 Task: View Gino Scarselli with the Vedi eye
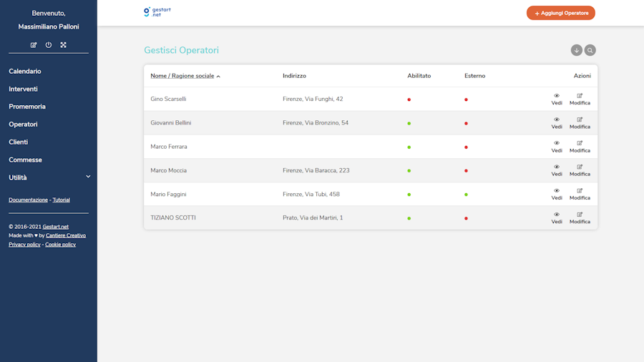[x=557, y=99]
